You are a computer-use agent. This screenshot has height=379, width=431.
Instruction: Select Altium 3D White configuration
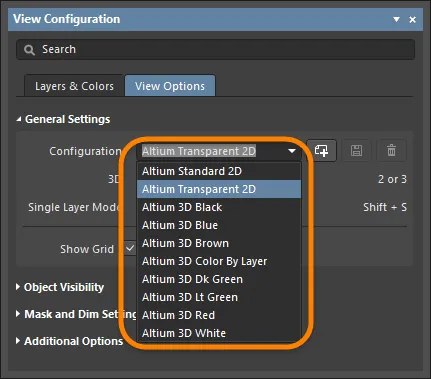tap(219, 333)
